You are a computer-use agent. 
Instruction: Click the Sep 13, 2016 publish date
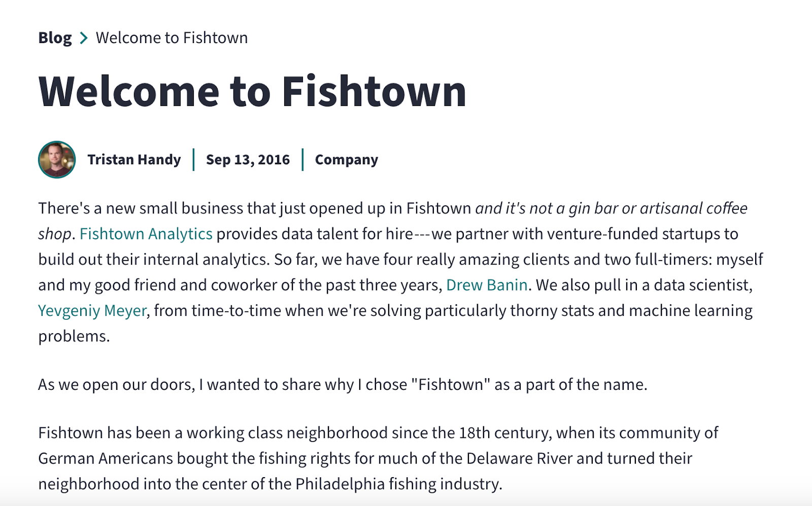click(248, 160)
